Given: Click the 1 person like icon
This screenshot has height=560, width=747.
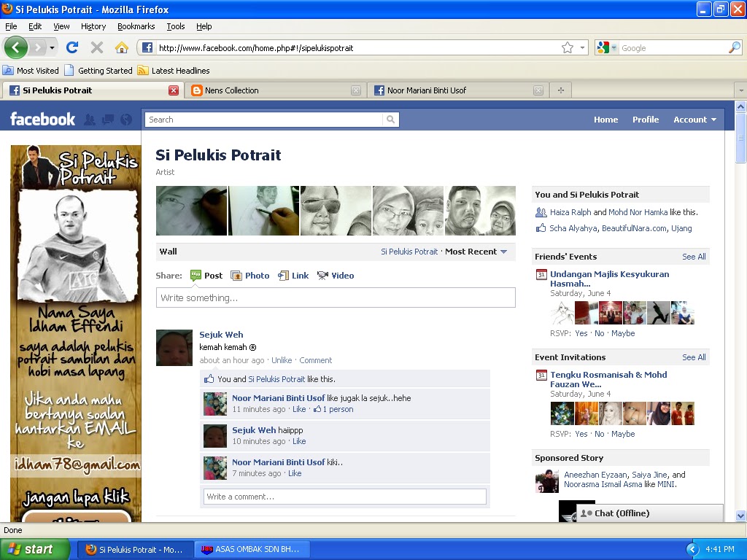Looking at the screenshot, I should point(317,409).
